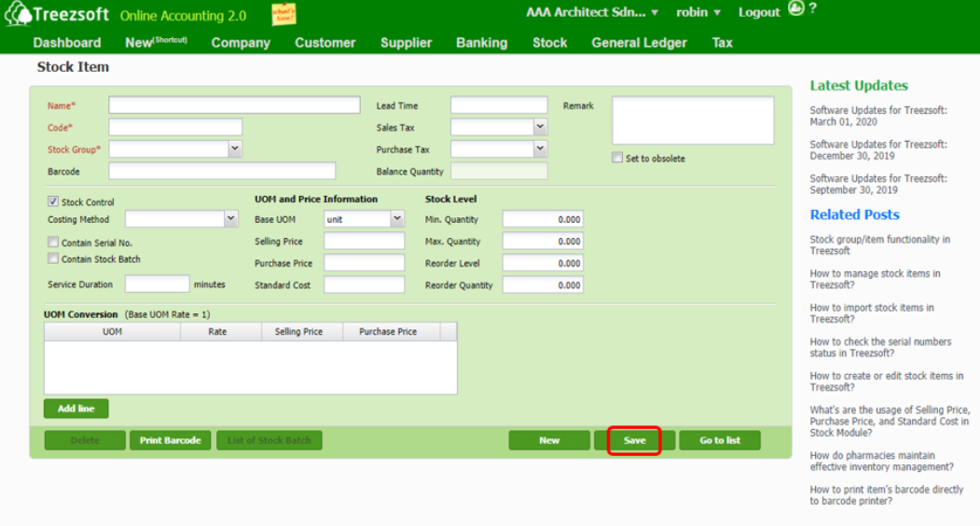This screenshot has height=526, width=980.
Task: Open the AAA Architect company switcher dropdown
Action: point(592,12)
